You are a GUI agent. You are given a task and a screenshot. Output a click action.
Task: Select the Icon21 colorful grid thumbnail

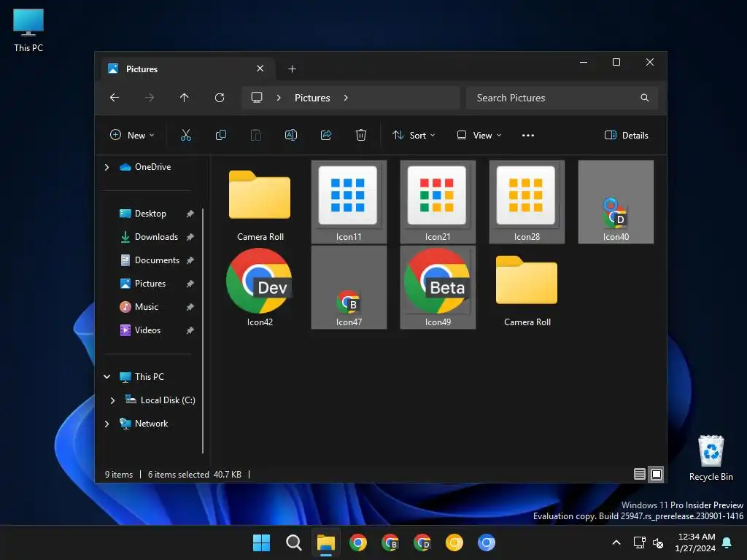pyautogui.click(x=438, y=202)
